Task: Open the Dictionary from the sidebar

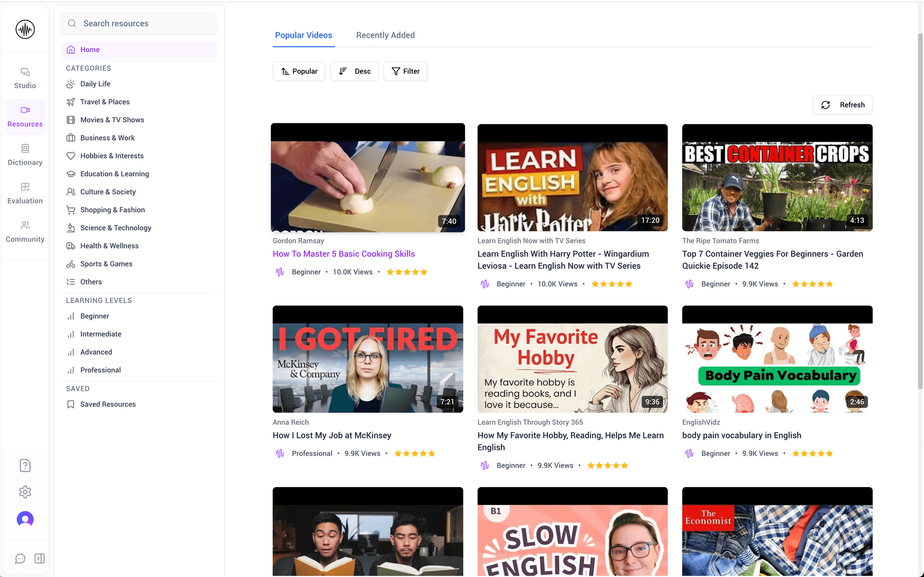Action: coord(25,154)
